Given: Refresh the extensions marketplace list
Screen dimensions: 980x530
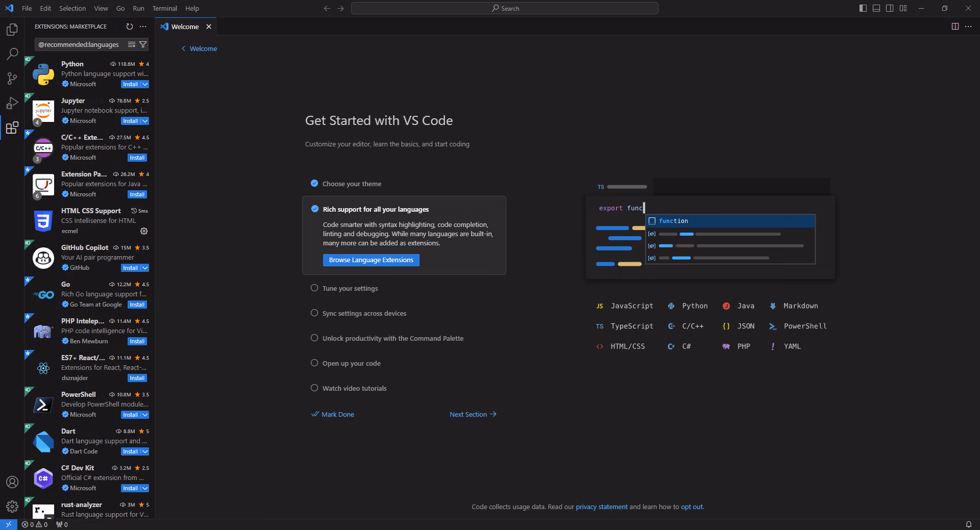Looking at the screenshot, I should [130, 27].
